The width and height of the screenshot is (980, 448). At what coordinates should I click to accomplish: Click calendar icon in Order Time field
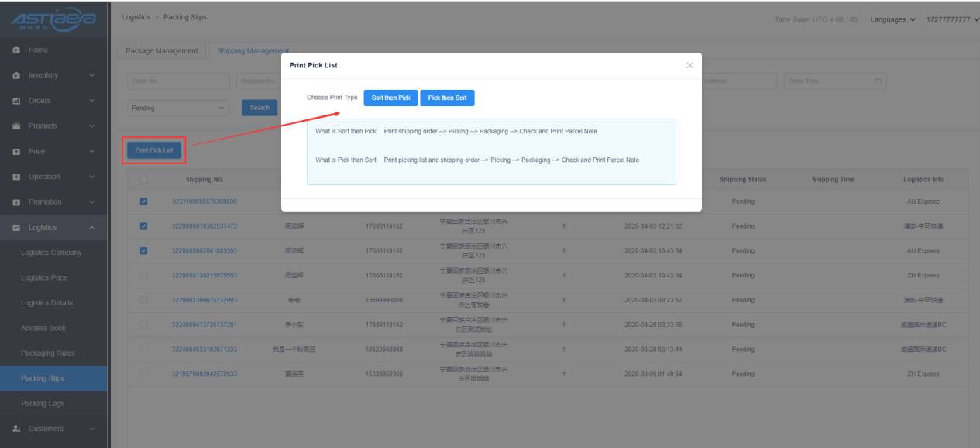(x=878, y=81)
